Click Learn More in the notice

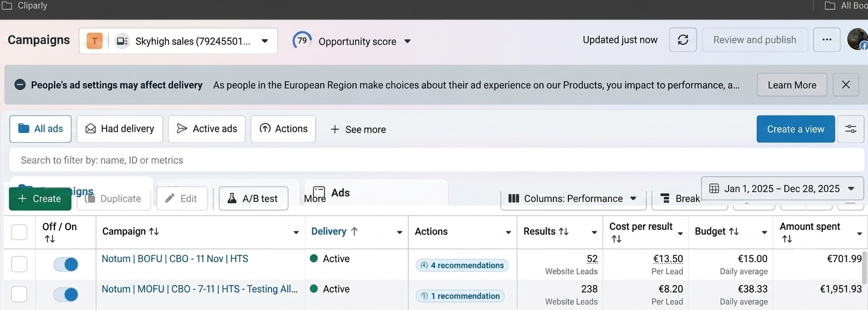792,85
